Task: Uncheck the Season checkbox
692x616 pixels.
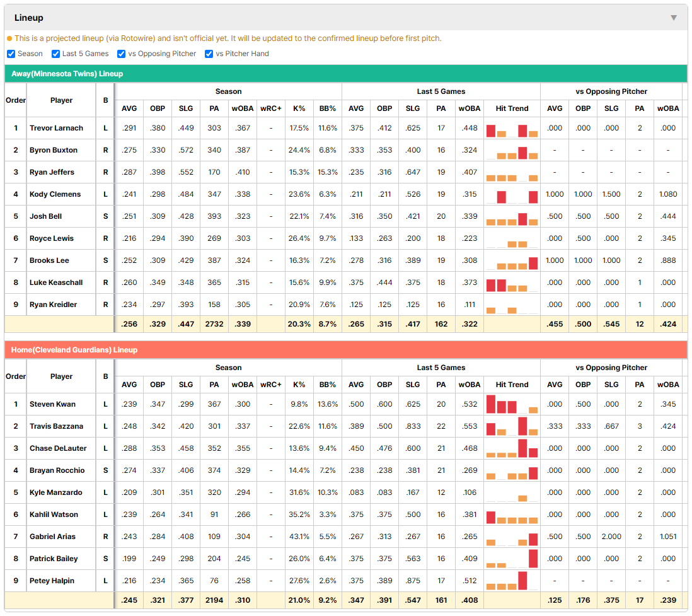Action: [11, 54]
